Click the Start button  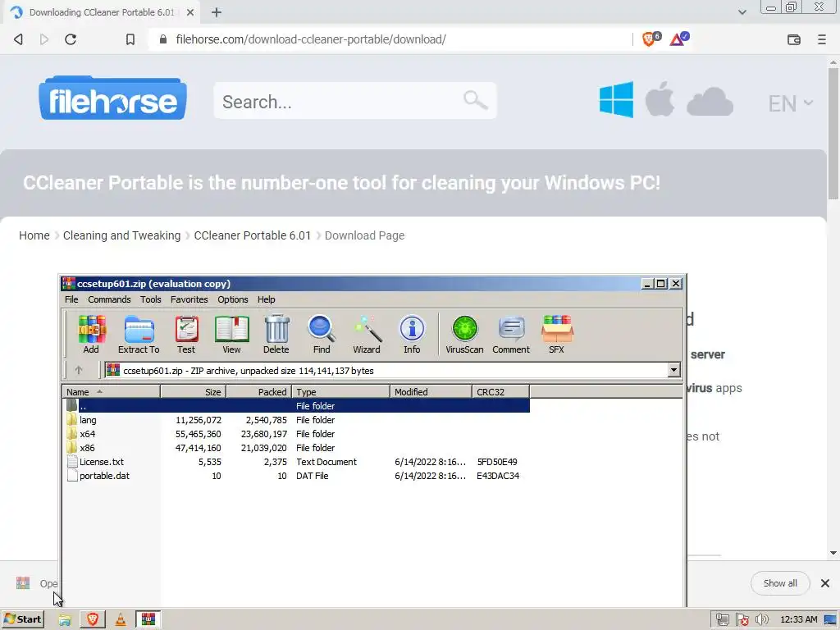coord(23,619)
